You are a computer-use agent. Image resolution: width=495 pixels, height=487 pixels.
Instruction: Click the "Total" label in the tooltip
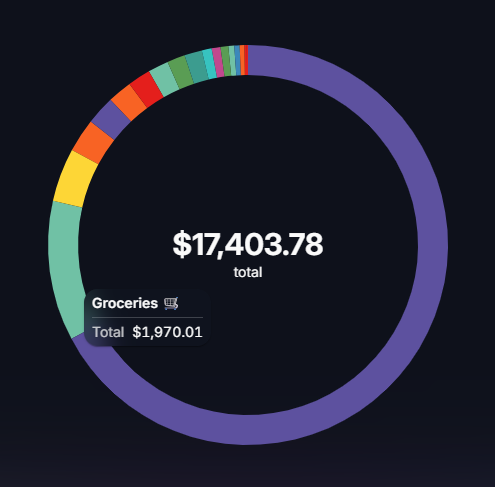[x=108, y=332]
